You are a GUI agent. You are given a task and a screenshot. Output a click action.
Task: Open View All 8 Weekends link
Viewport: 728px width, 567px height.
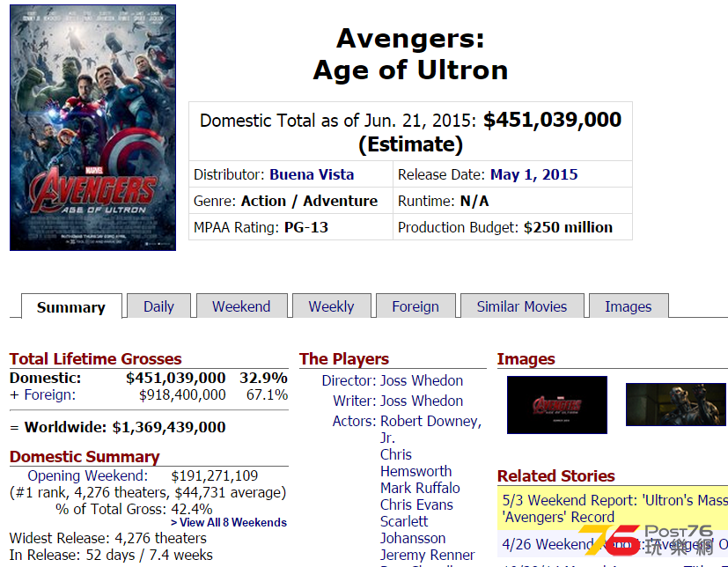[229, 522]
